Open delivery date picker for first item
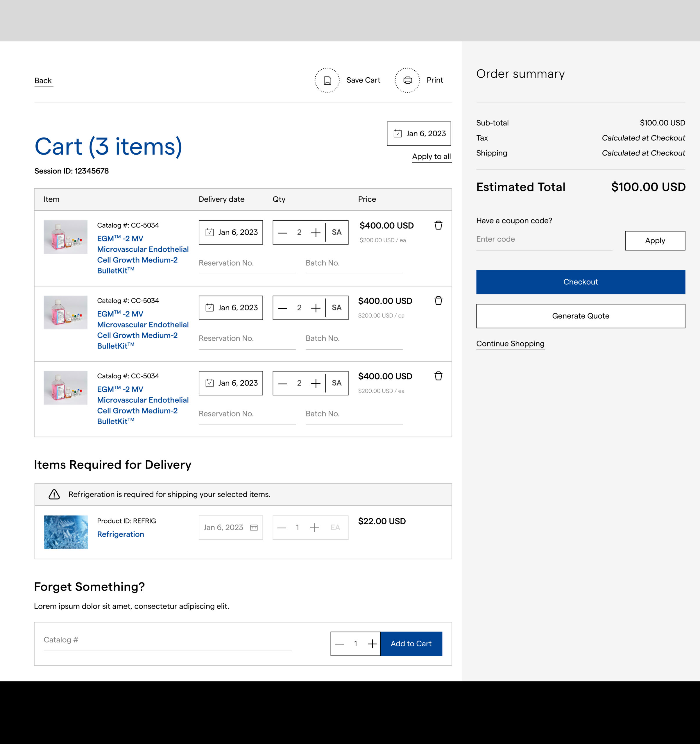This screenshot has width=700, height=744. tap(231, 233)
